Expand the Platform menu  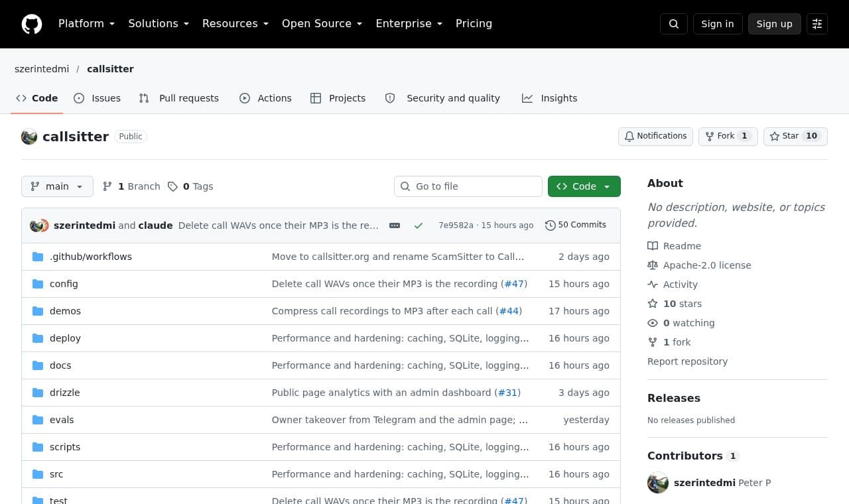tap(86, 24)
